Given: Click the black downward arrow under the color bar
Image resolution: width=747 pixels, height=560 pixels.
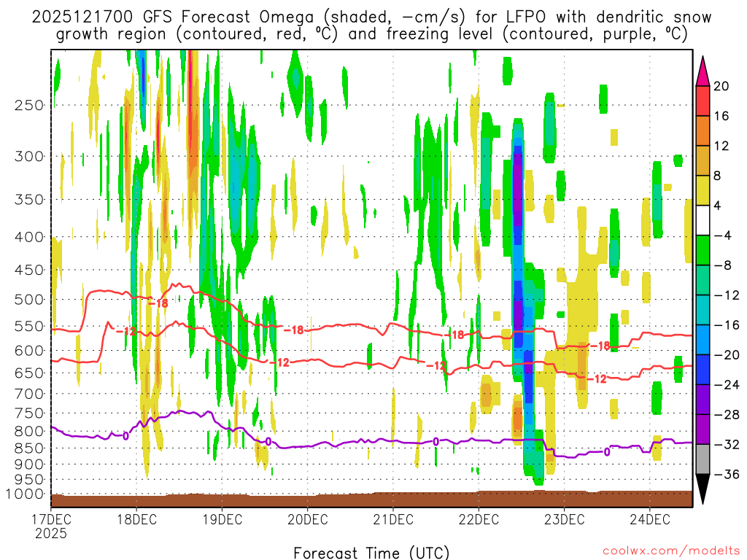Looking at the screenshot, I should point(703,489).
